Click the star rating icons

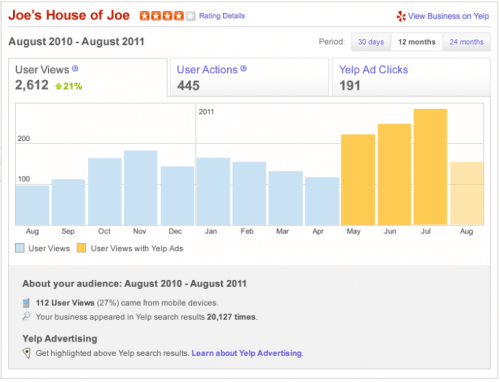(167, 16)
